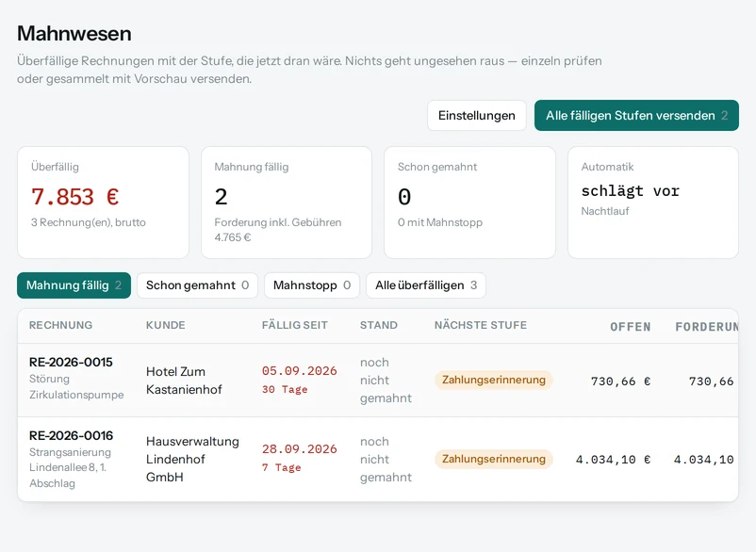Image resolution: width=756 pixels, height=552 pixels.
Task: Open invoice RE-2026-0015
Action: [x=71, y=363]
